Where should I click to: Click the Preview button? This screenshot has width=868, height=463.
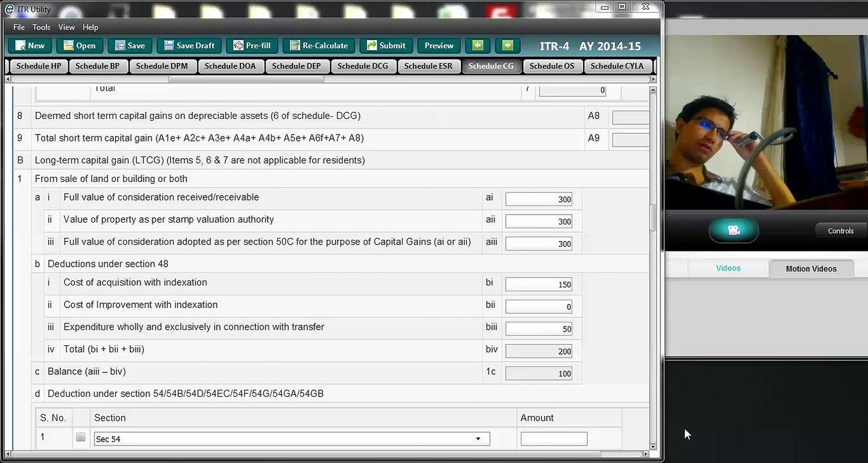pos(439,46)
